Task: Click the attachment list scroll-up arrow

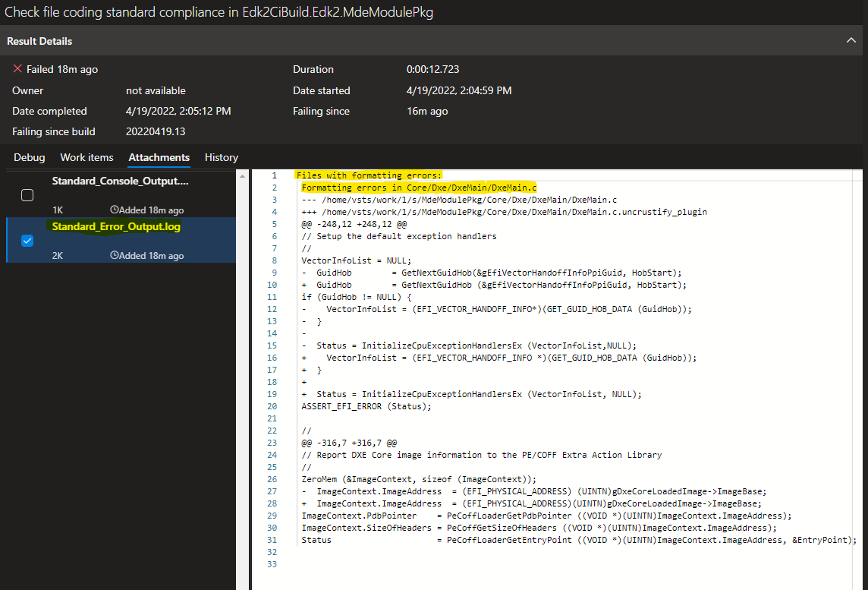Action: coord(243,176)
